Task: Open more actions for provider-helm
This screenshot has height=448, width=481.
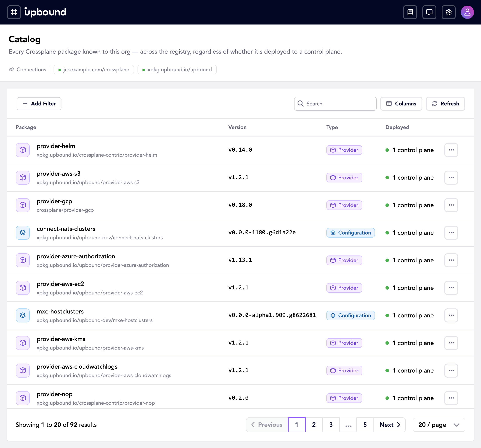Action: (451, 150)
